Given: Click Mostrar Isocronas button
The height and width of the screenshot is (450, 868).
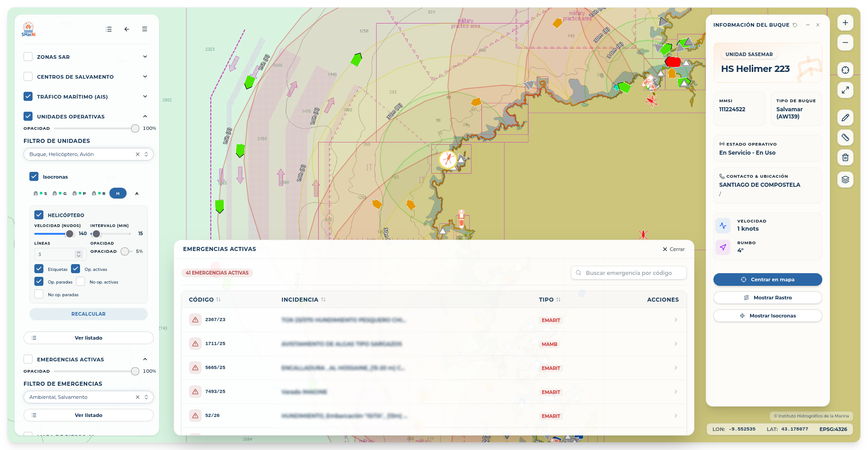Looking at the screenshot, I should (x=768, y=316).
